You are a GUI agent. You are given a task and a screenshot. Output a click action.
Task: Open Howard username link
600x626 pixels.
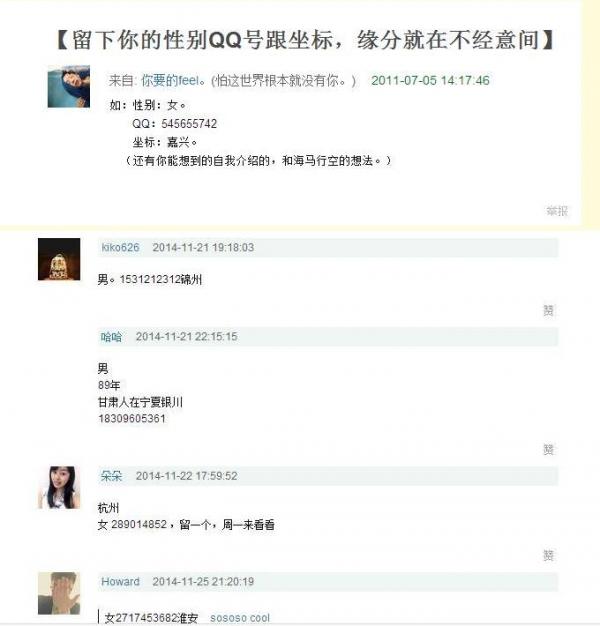pyautogui.click(x=121, y=582)
